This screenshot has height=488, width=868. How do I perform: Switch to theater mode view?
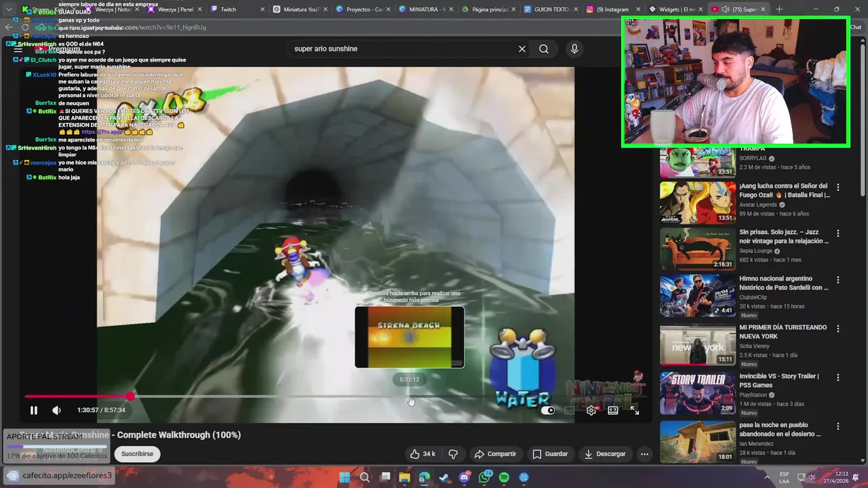point(613,410)
